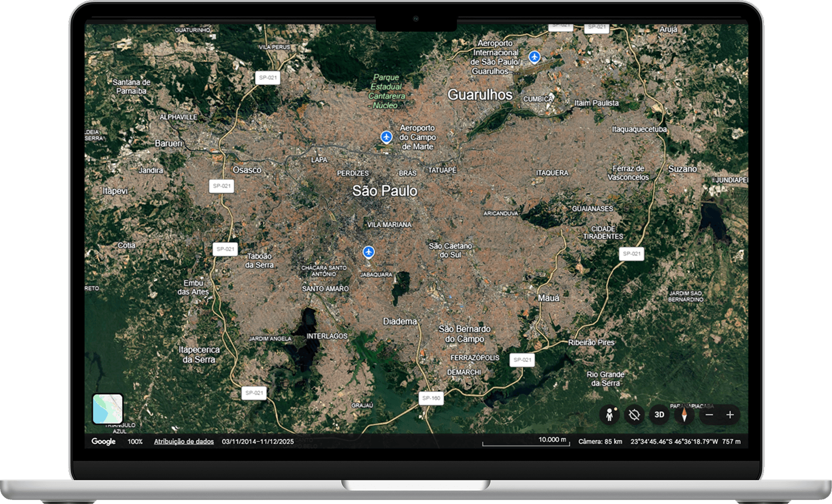832x504 pixels.
Task: Switch to 3D view mode
Action: coord(659,414)
